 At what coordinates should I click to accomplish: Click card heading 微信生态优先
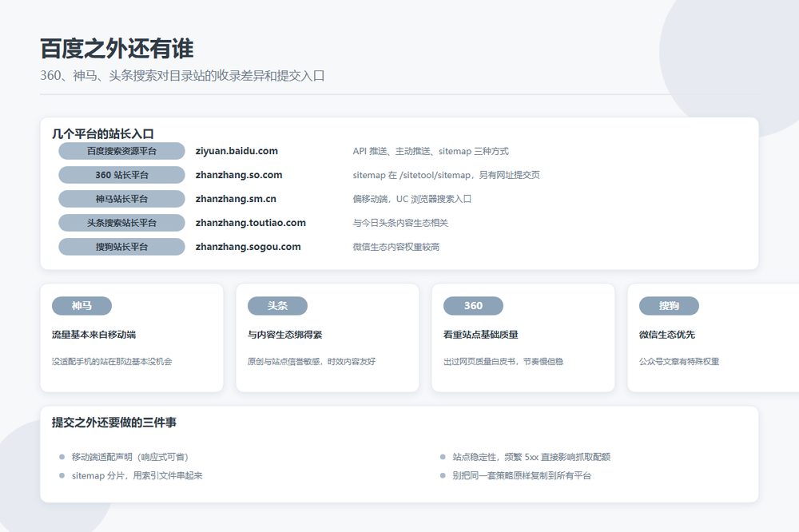pos(667,335)
